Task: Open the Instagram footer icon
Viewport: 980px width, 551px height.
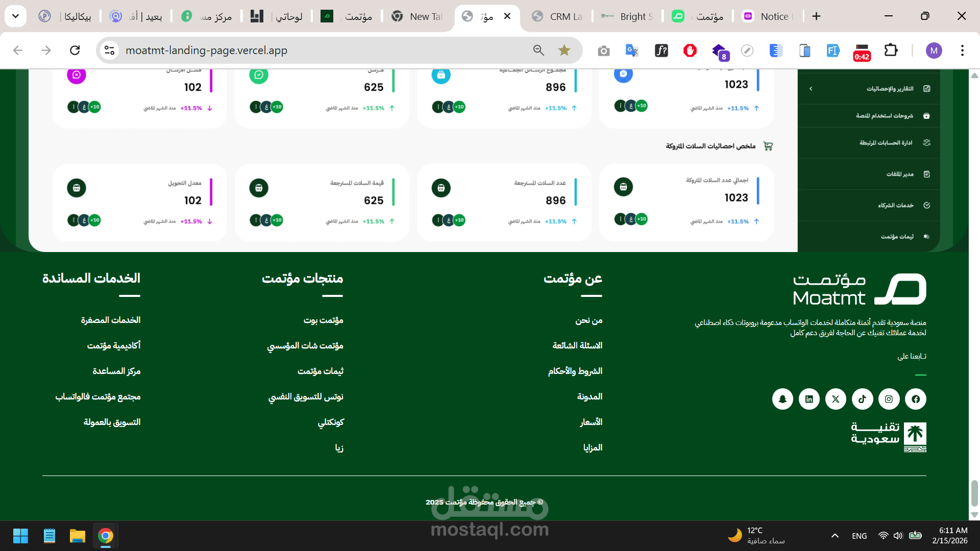Action: click(889, 399)
